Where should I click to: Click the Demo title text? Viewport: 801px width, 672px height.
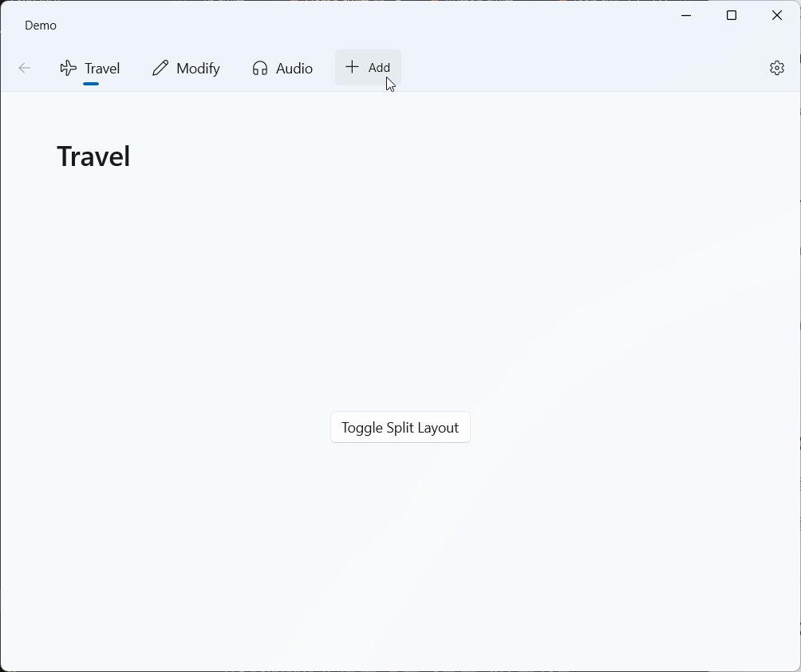pyautogui.click(x=41, y=26)
